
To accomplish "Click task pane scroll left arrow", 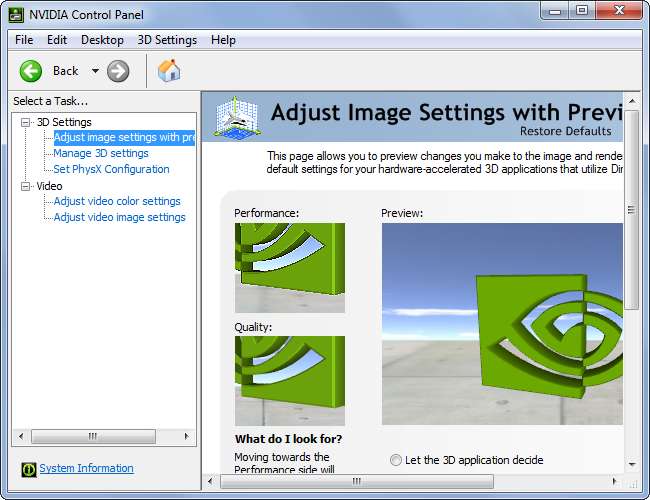I will tap(21, 437).
